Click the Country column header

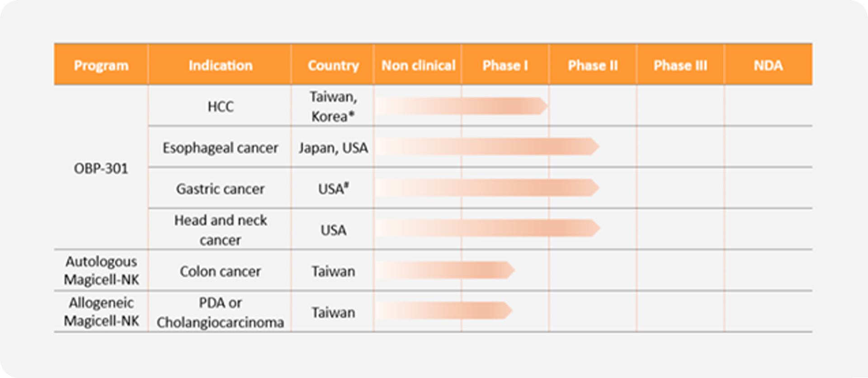click(x=333, y=65)
